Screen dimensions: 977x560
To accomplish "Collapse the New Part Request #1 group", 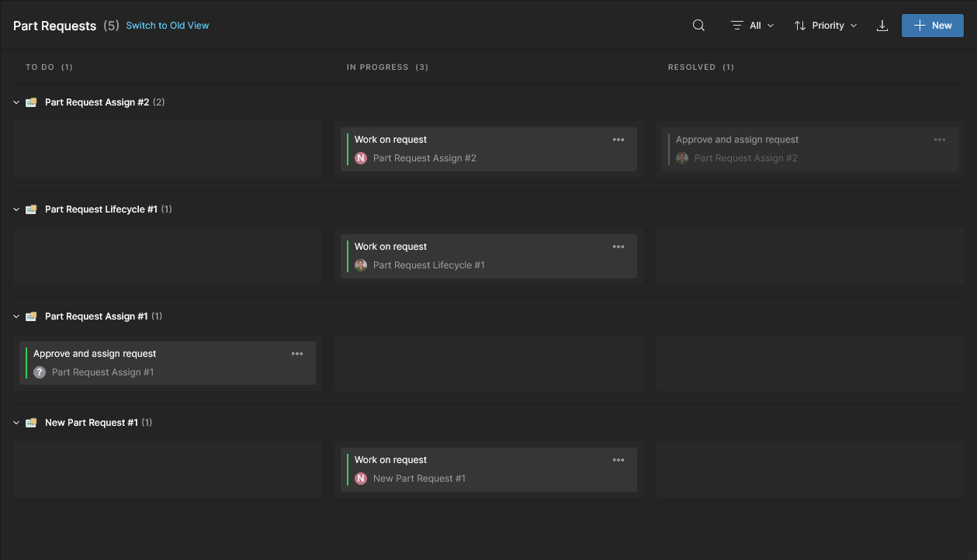I will coord(16,423).
